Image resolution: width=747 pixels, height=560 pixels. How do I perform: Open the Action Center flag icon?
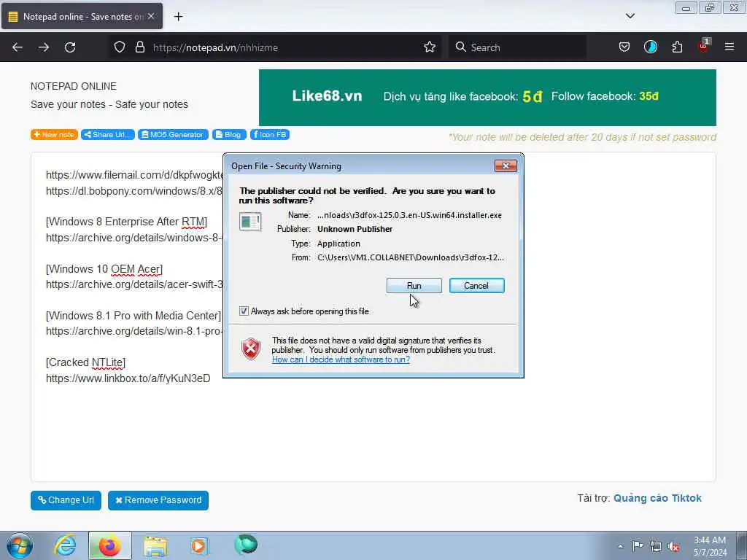pyautogui.click(x=638, y=545)
